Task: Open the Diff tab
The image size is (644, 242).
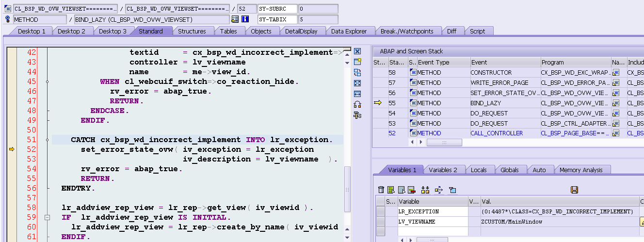Action: coord(451,31)
